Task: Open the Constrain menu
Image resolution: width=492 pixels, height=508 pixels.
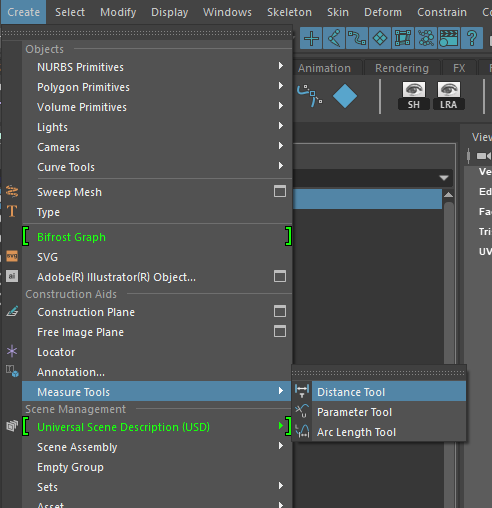Action: 442,12
